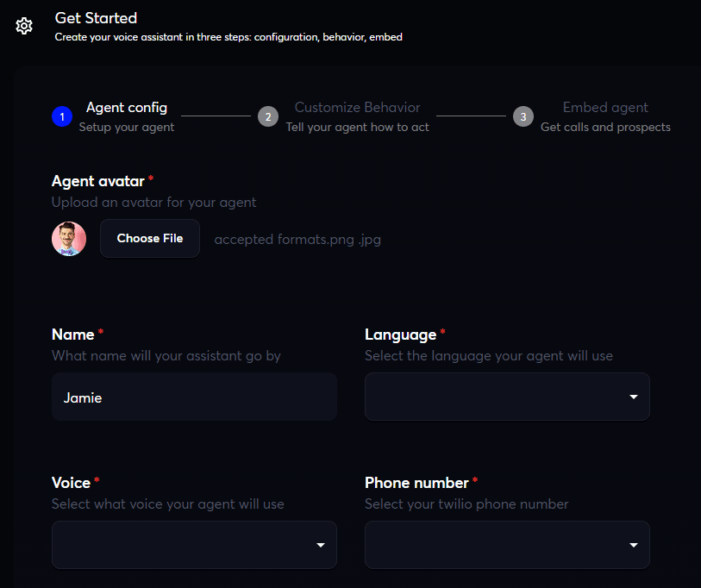
Task: Click the Phone number dropdown arrow
Action: tap(634, 545)
